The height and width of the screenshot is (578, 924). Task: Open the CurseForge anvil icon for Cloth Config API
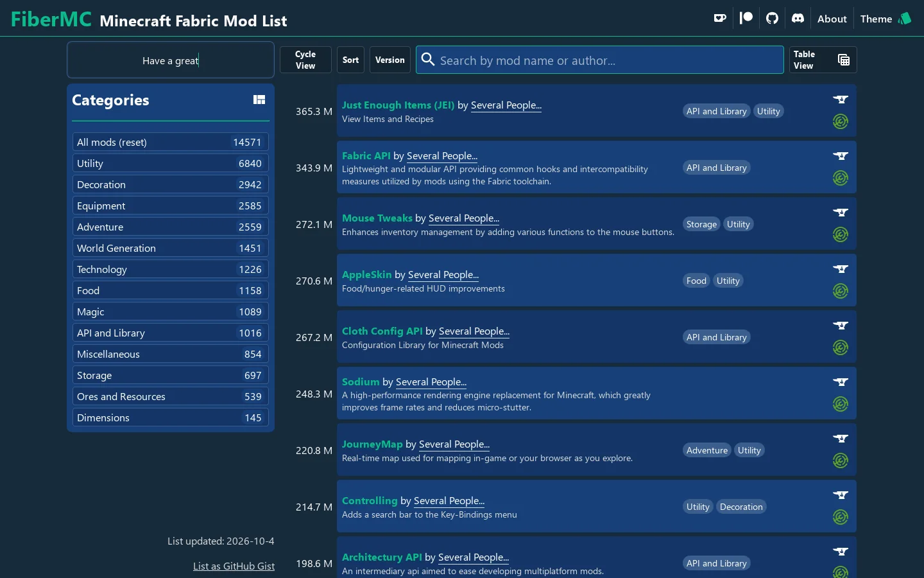pos(841,326)
